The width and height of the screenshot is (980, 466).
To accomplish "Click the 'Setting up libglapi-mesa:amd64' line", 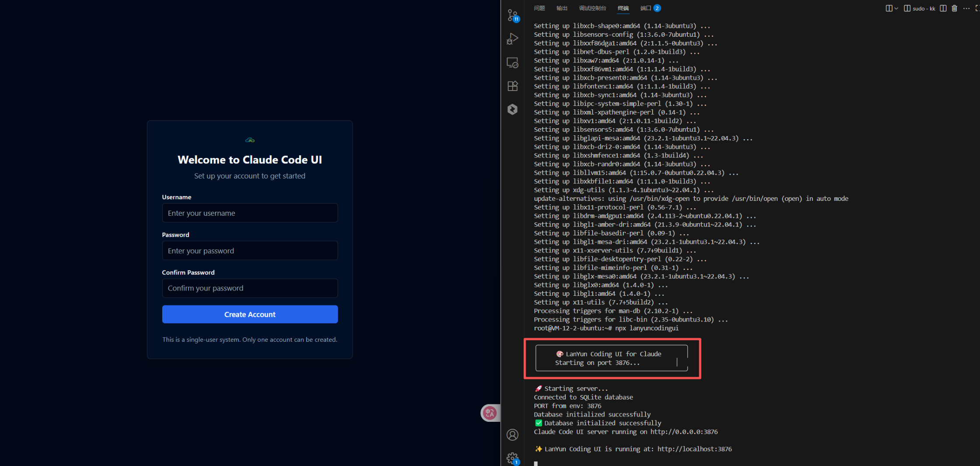I will pyautogui.click(x=643, y=138).
